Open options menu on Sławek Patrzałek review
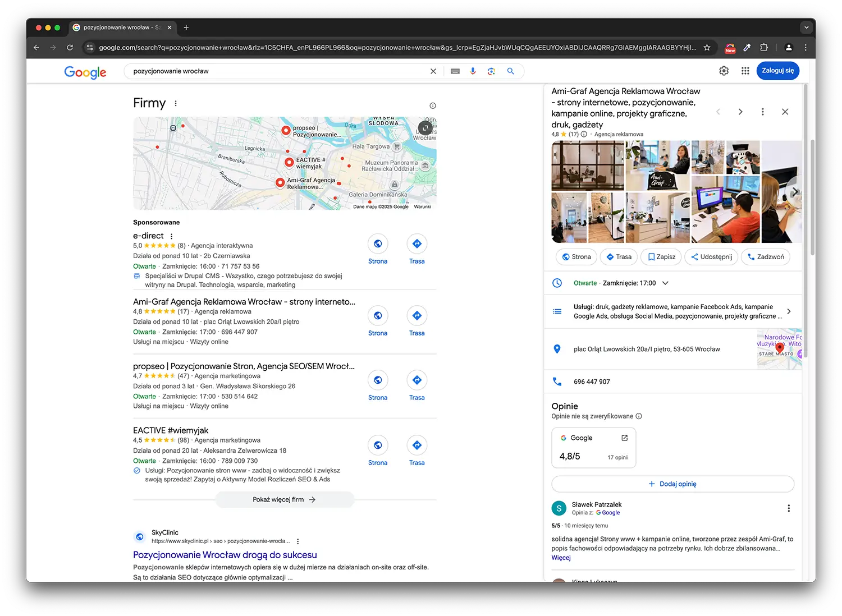Image resolution: width=842 pixels, height=616 pixels. [789, 508]
